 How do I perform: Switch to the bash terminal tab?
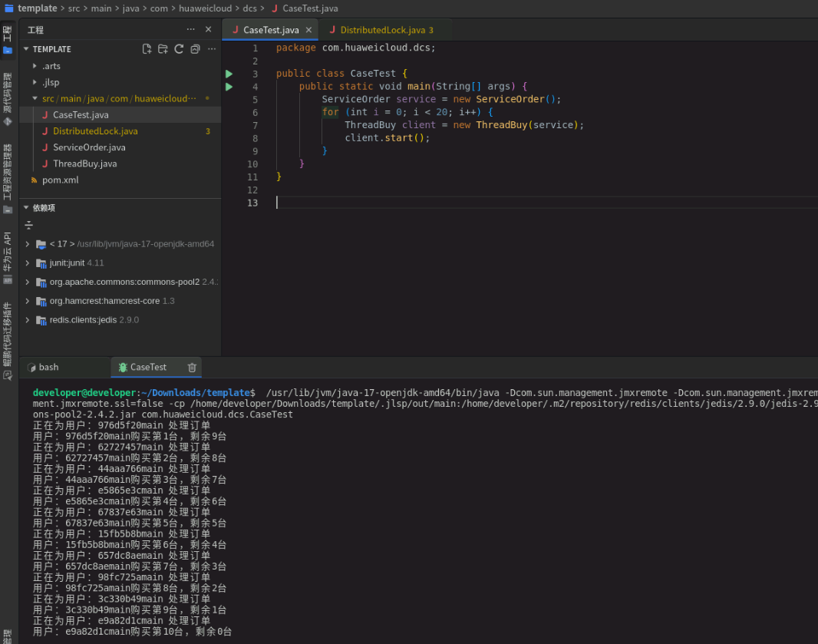tap(48, 368)
